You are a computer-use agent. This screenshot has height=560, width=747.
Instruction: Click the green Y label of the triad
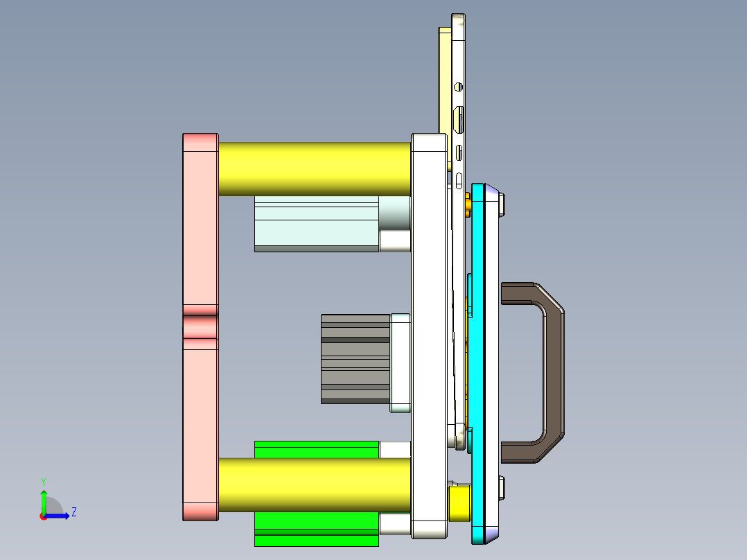click(44, 480)
